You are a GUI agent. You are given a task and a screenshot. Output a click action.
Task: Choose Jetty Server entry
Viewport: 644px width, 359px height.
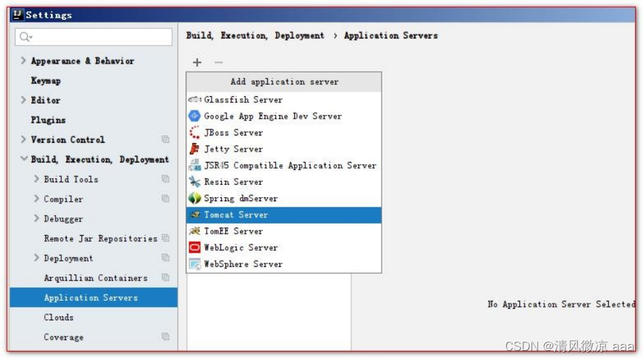(x=284, y=149)
